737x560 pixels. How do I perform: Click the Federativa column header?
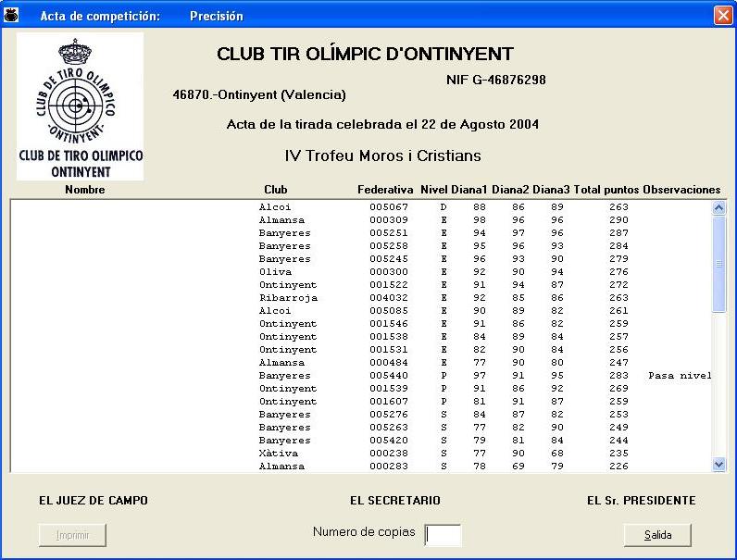(385, 190)
